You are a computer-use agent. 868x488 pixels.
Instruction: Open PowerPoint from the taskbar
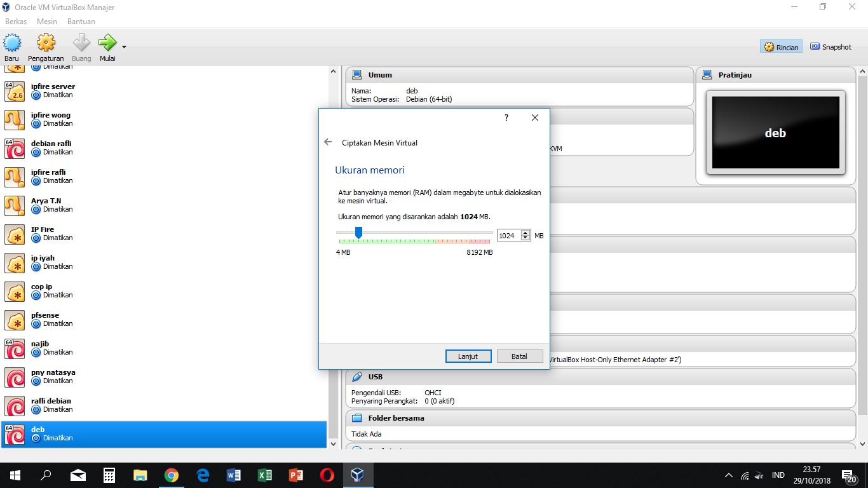pos(295,475)
